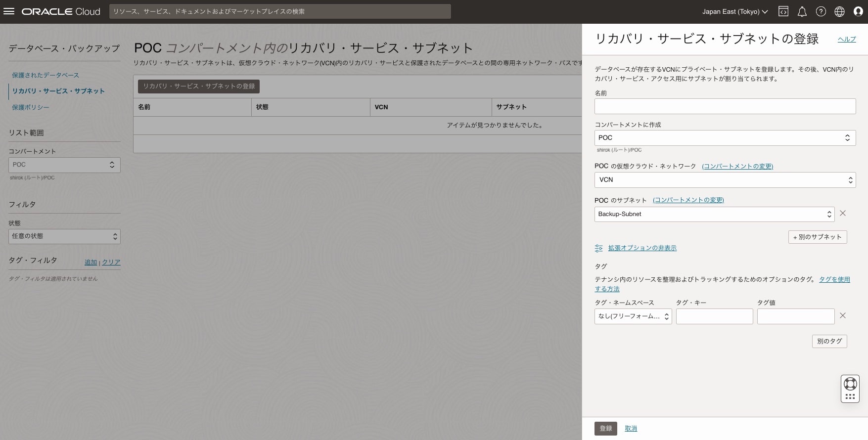Go to 保護されたデータベース page
The height and width of the screenshot is (440, 868).
(x=46, y=75)
